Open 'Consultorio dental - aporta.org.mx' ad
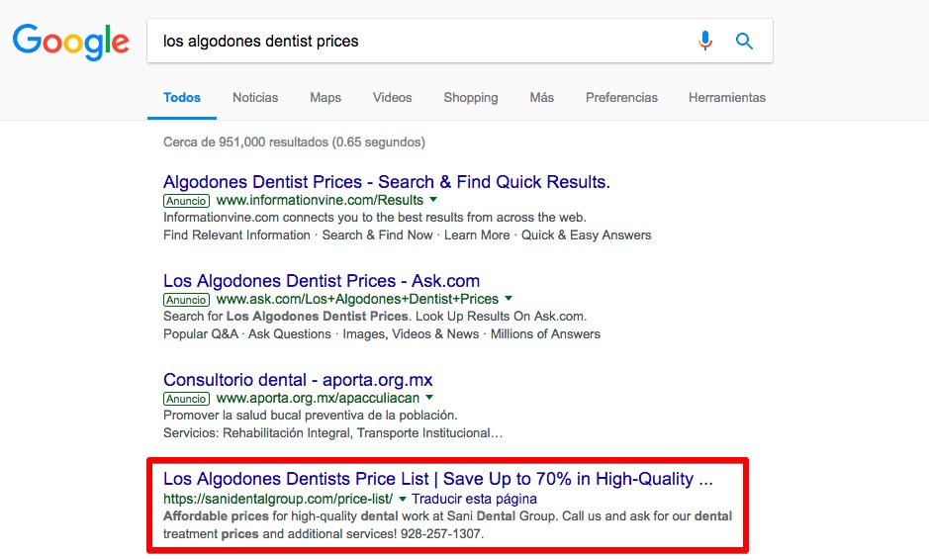The height and width of the screenshot is (560, 929). click(298, 380)
